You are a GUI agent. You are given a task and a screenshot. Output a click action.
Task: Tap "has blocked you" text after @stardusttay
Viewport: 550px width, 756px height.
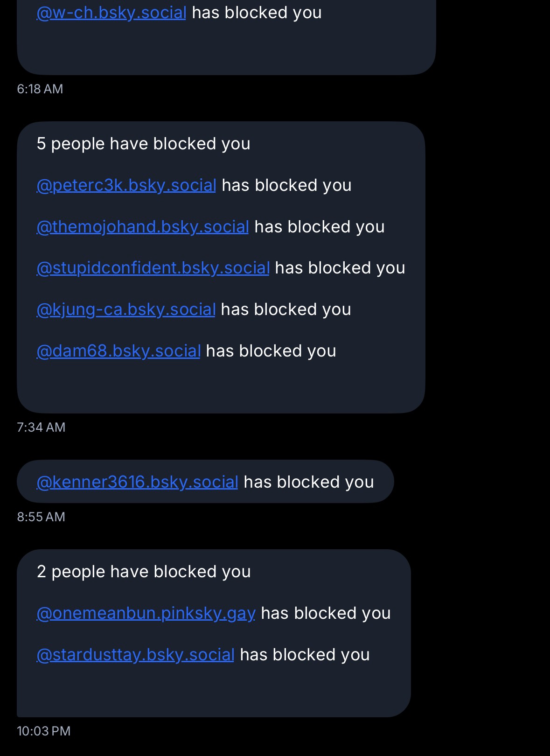(x=305, y=655)
